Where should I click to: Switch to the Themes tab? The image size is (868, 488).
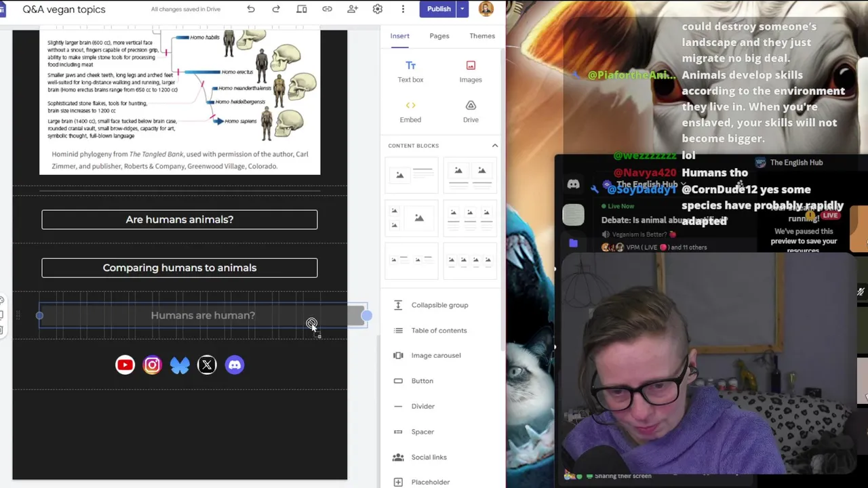[482, 36]
